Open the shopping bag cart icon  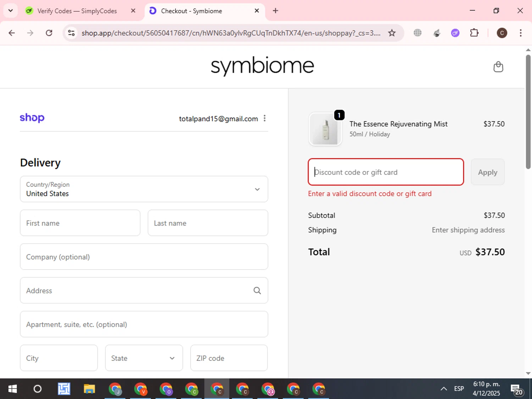tap(498, 67)
